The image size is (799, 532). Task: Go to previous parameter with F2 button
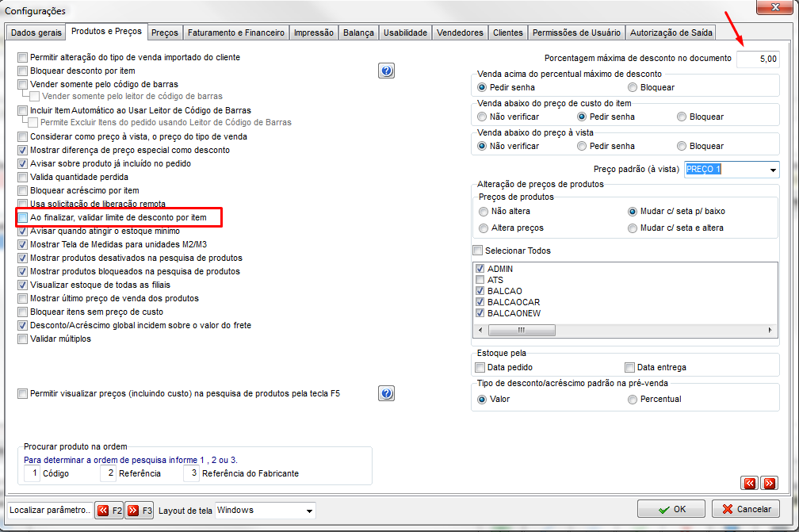[109, 510]
